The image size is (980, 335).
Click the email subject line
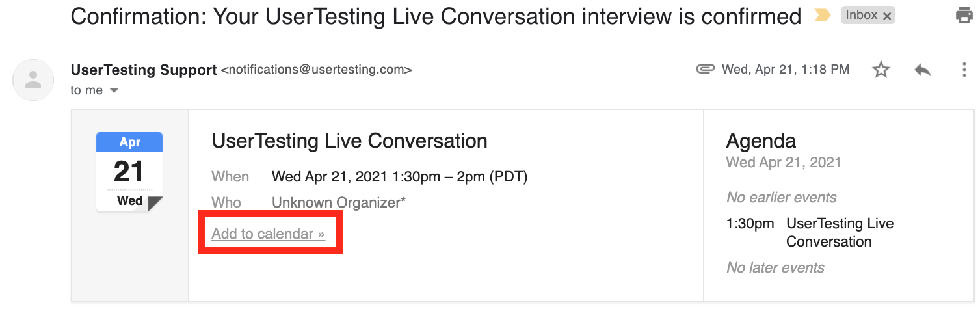coord(436,16)
